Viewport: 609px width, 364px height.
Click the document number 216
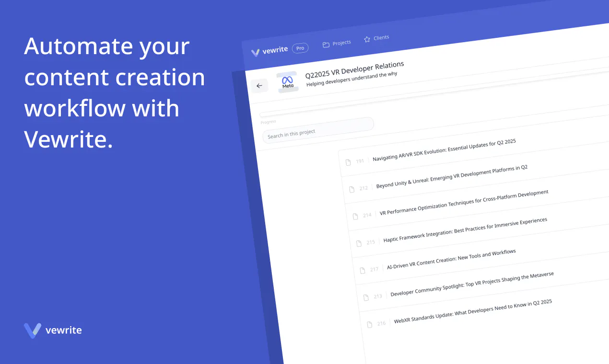point(381,323)
